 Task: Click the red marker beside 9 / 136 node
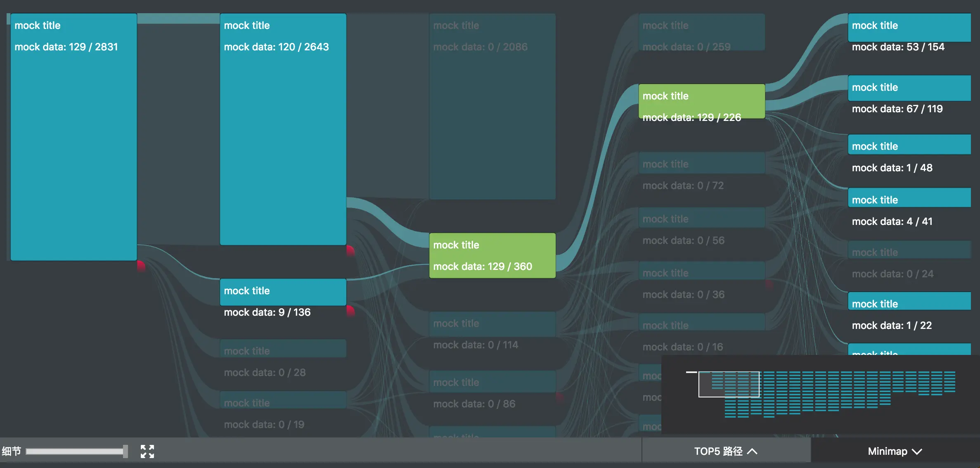click(350, 310)
